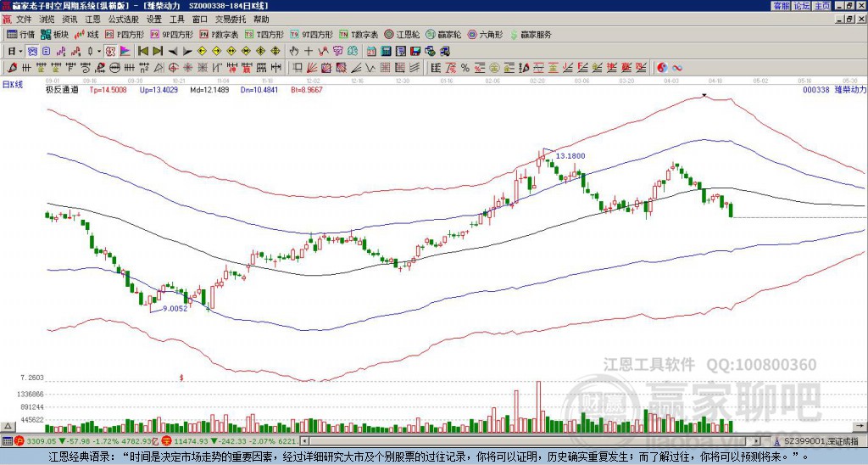Select the red Gann fan lines tool

tap(312, 68)
